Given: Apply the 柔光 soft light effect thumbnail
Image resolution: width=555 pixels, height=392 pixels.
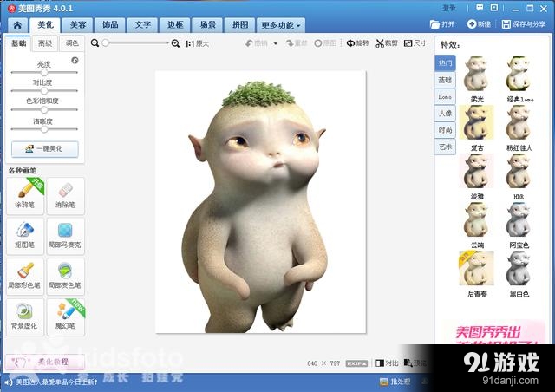Looking at the screenshot, I should (476, 74).
